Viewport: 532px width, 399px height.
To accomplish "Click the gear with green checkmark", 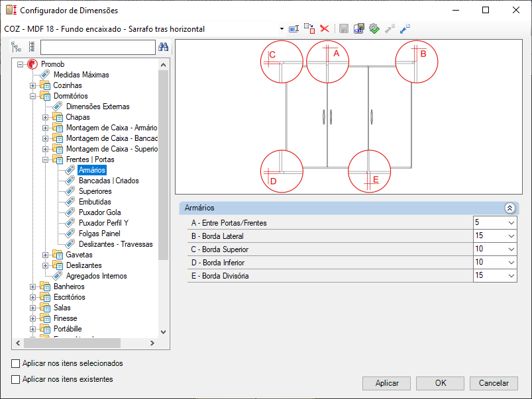I will (374, 28).
